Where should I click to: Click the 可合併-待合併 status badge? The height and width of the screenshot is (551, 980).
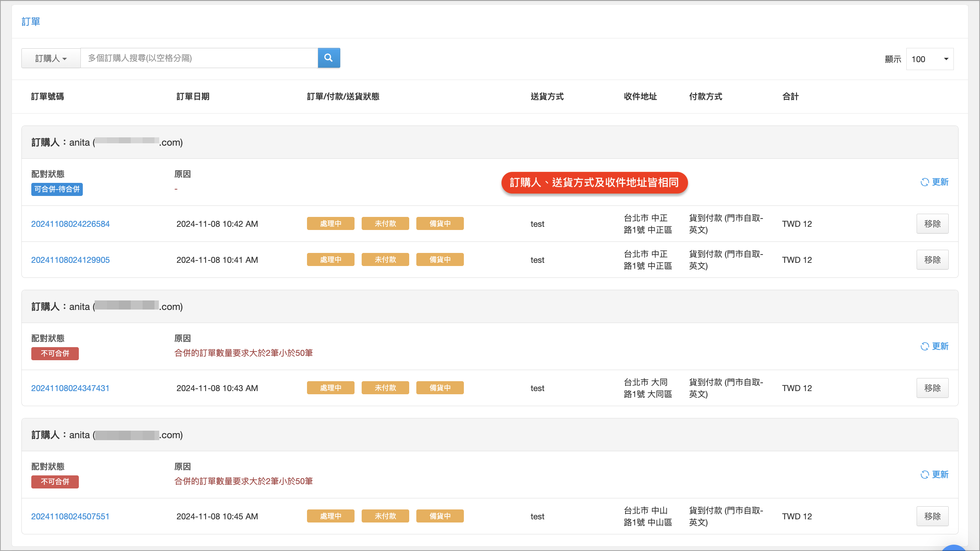[57, 189]
